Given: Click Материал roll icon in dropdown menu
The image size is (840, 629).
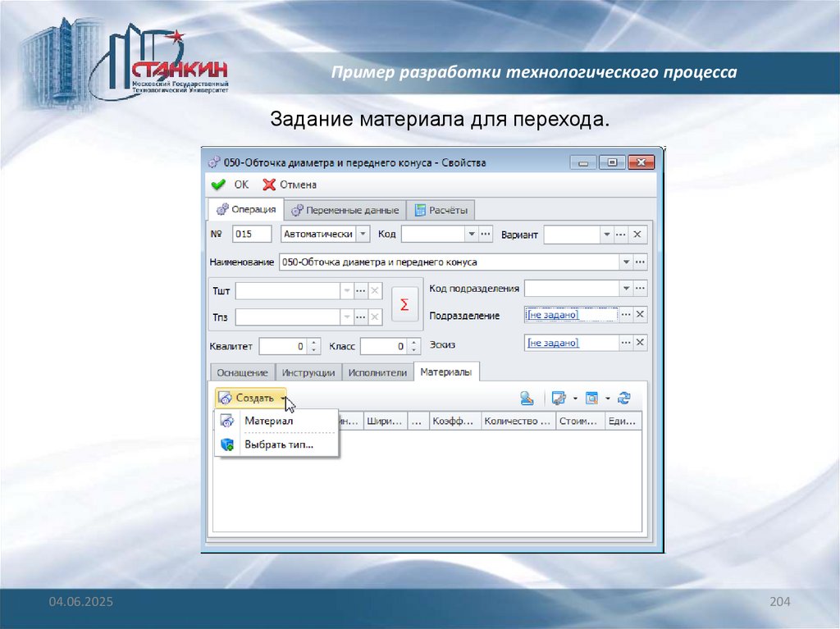Looking at the screenshot, I should (227, 422).
